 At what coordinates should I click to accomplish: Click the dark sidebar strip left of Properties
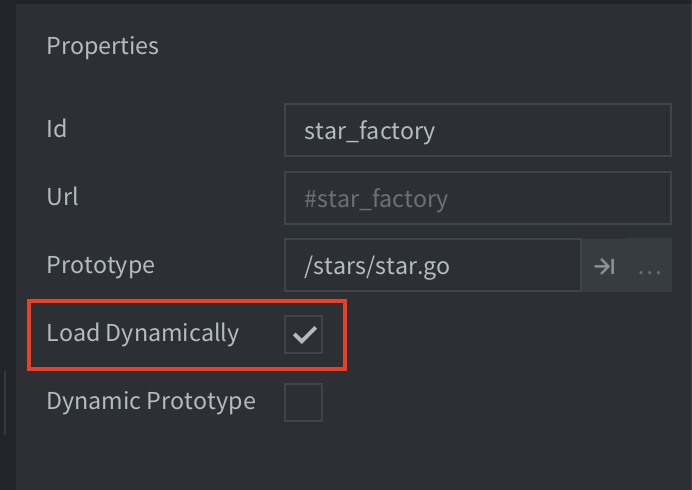click(x=8, y=177)
